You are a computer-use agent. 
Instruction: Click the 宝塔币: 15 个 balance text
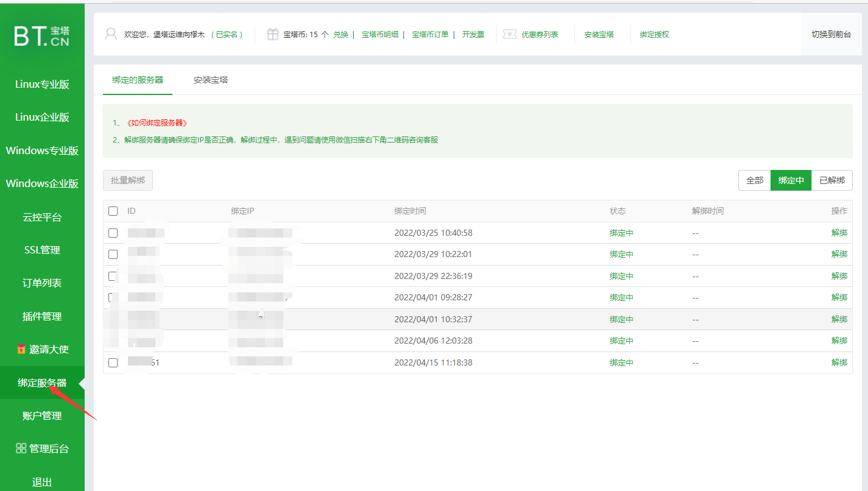(x=306, y=35)
